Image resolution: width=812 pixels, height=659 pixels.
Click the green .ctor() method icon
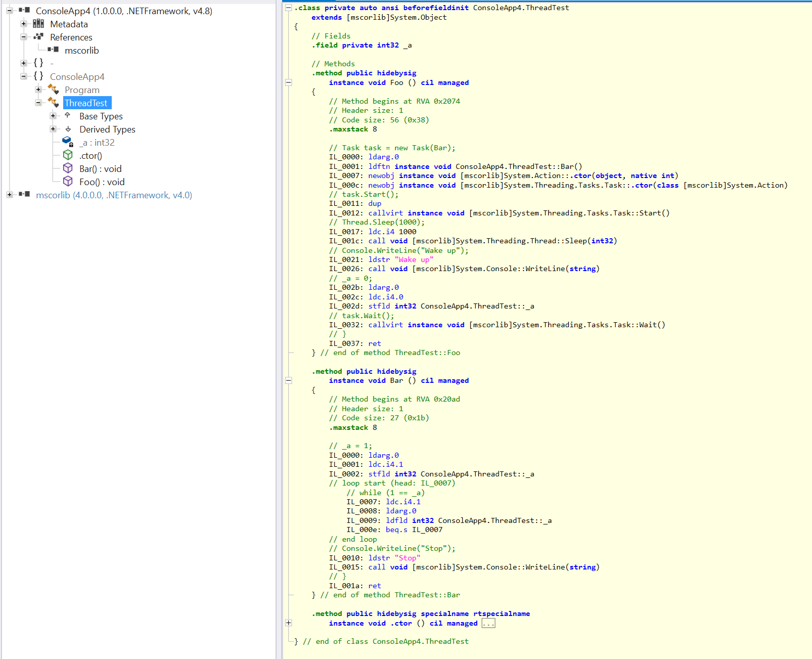(68, 155)
